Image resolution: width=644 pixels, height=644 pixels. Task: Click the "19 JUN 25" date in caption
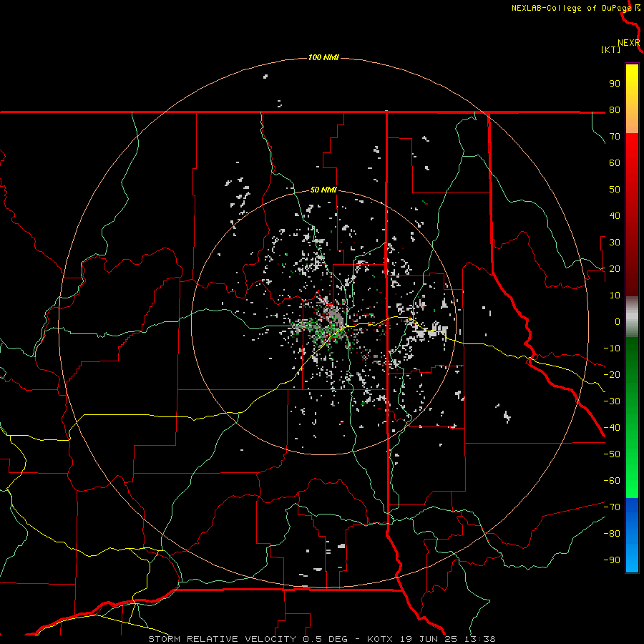pos(429,639)
